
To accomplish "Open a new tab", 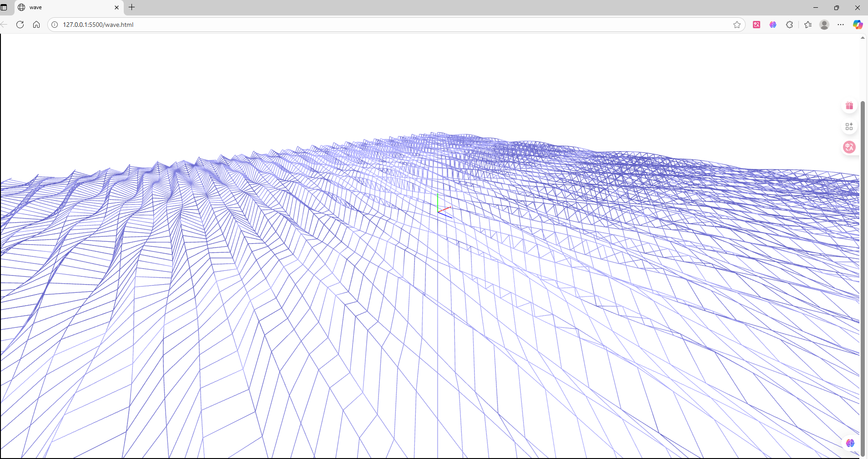I will (132, 7).
